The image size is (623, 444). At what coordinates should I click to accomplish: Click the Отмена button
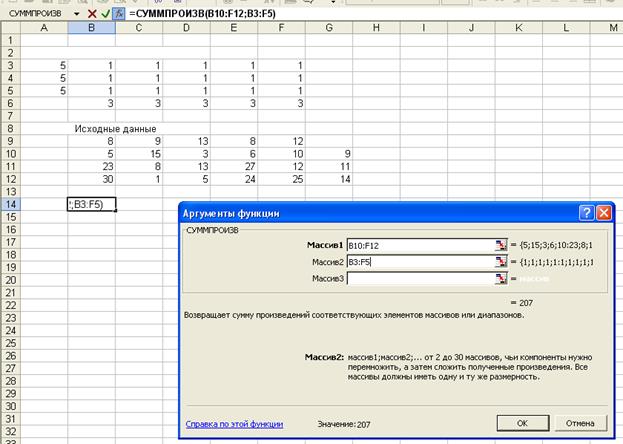(580, 423)
